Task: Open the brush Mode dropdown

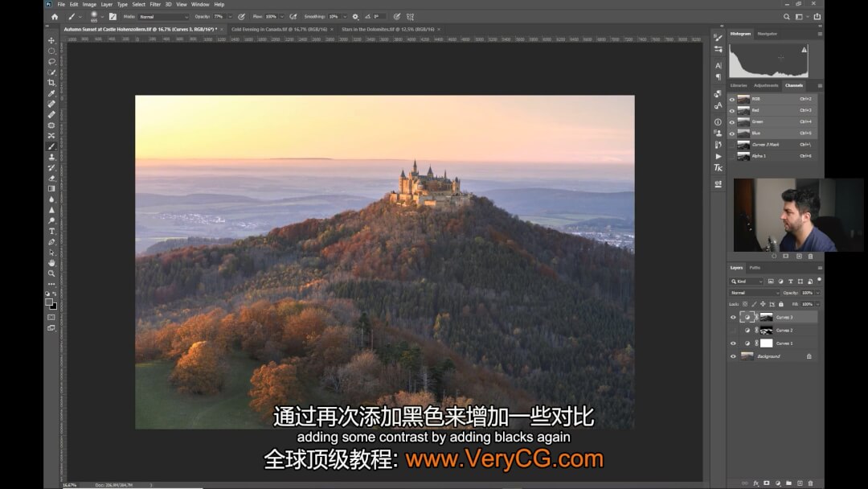Action: click(163, 17)
